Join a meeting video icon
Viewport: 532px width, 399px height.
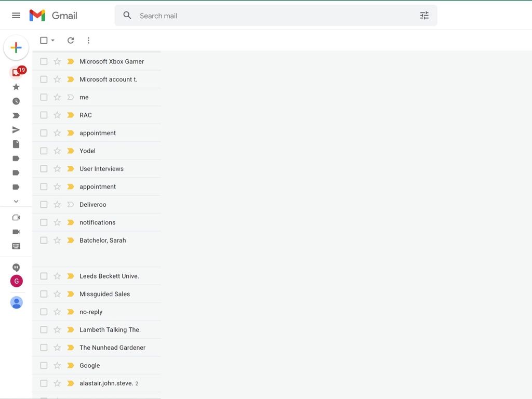[x=16, y=232]
